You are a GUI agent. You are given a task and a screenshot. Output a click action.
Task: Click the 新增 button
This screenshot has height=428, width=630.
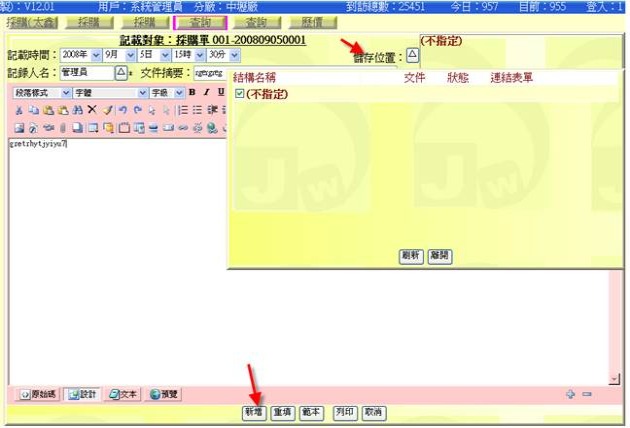pyautogui.click(x=254, y=412)
